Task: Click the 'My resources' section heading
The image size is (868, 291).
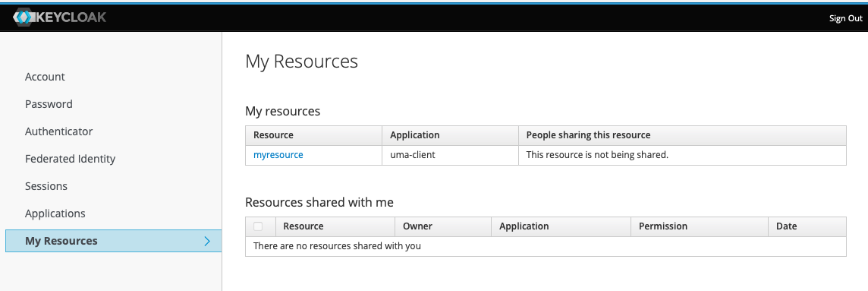Action: (283, 112)
